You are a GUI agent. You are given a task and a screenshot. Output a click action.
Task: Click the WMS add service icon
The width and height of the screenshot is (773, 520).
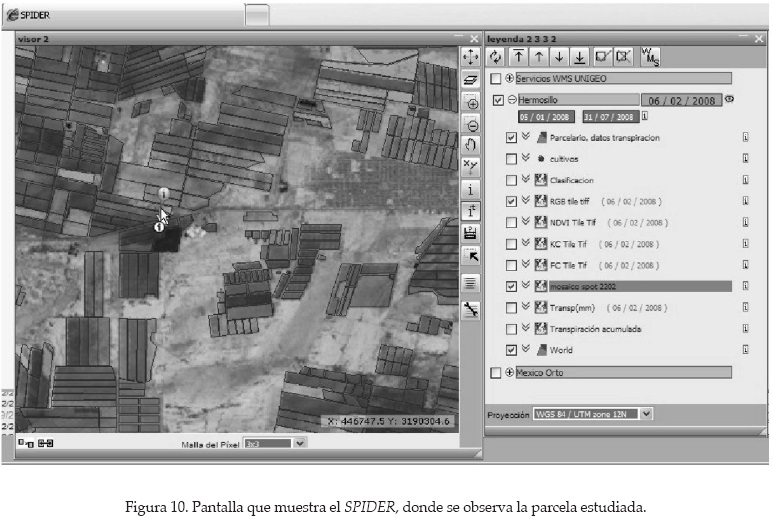[x=648, y=57]
